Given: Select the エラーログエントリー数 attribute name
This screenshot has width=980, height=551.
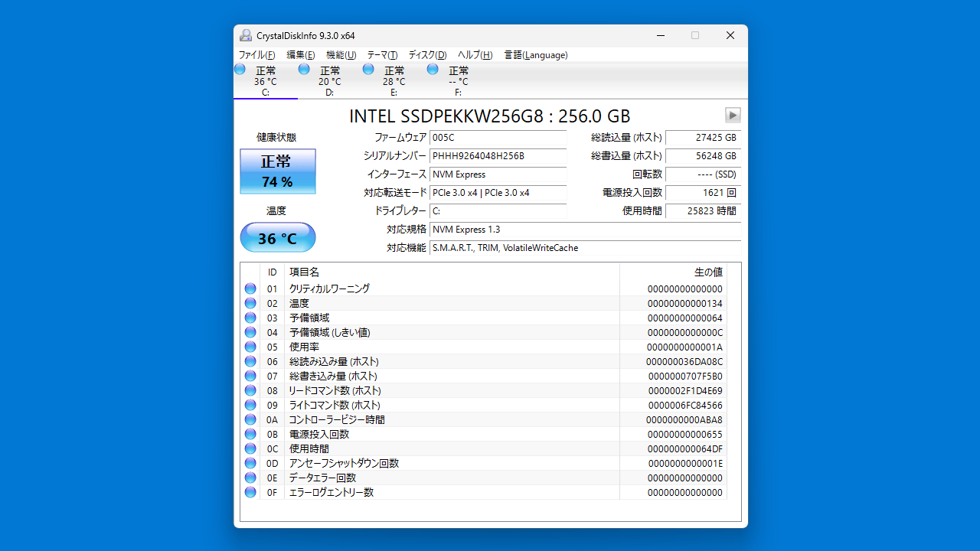Looking at the screenshot, I should pyautogui.click(x=332, y=492).
